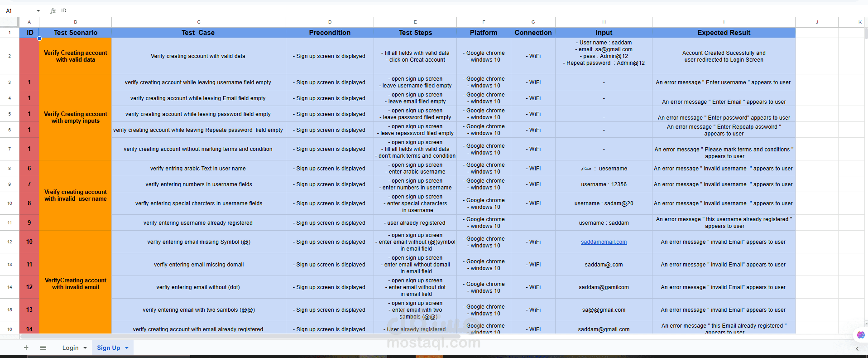Click the fx function icon
The height and width of the screenshot is (358, 868).
pos(53,10)
